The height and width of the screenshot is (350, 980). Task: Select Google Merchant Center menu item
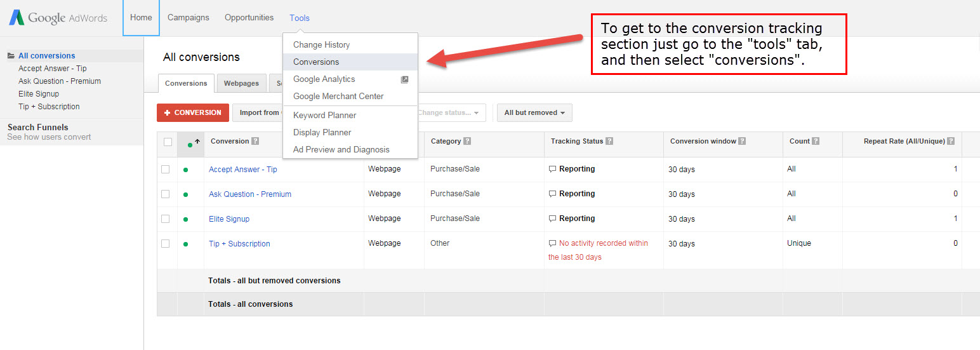[x=350, y=97]
